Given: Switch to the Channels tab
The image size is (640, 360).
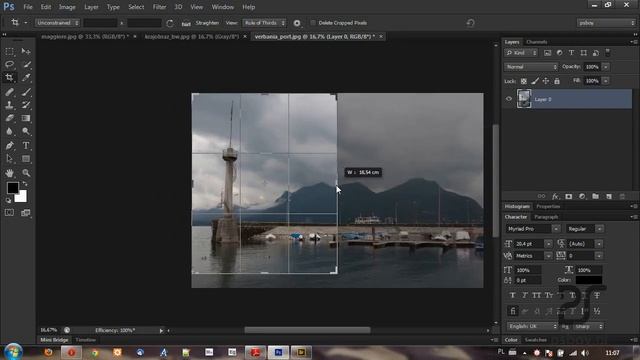Looking at the screenshot, I should [x=536, y=42].
